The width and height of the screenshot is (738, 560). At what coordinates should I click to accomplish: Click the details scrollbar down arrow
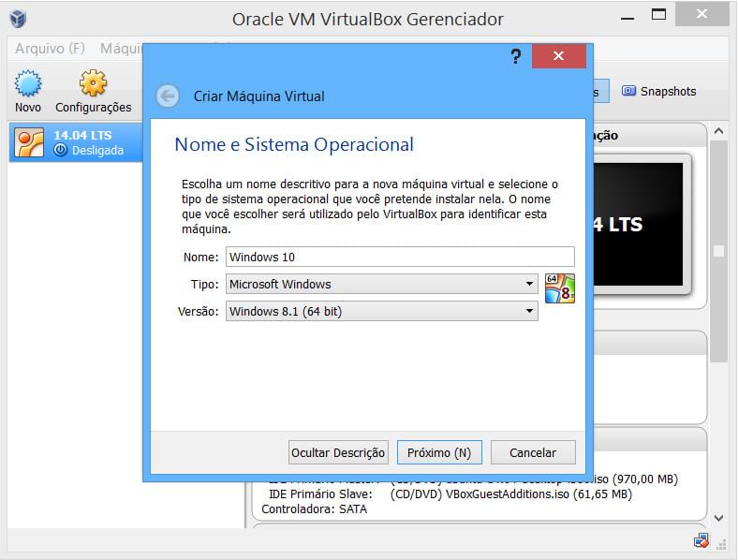click(718, 518)
